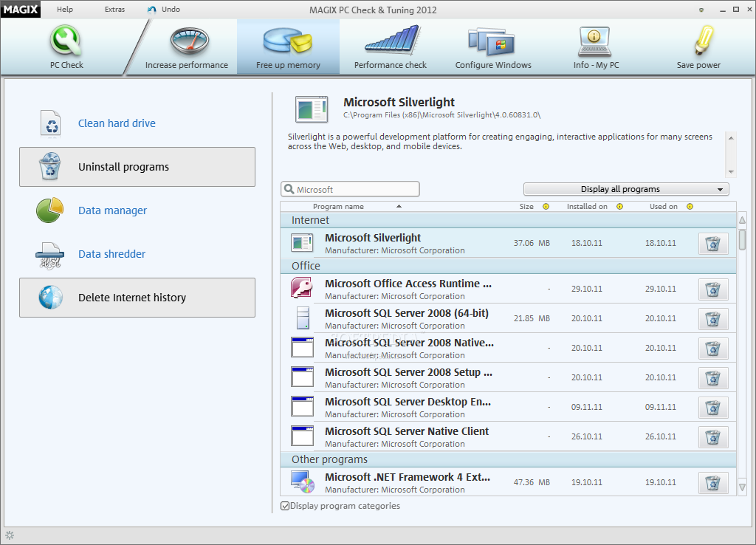Uninstall SQL Server 2008 Setup trash icon
Viewport: 756px width, 545px height.
pos(713,377)
